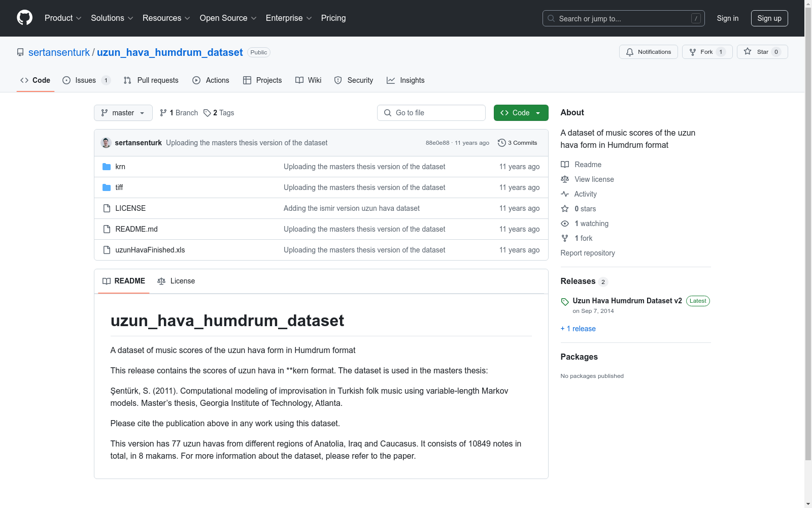The image size is (812, 508).
Task: Open the Pull requests tab
Action: (151, 80)
